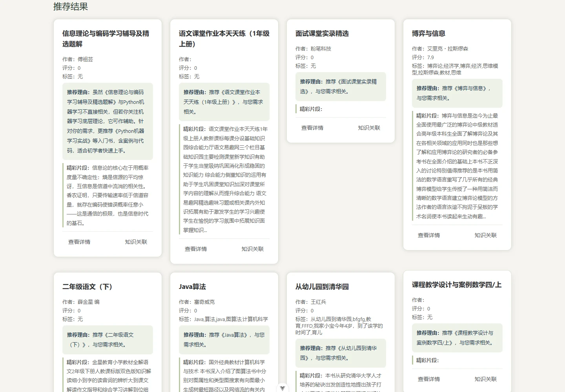565x392 pixels.
Task: Click the 推荐理由 box for 二年级语文（下）
Action: (108, 340)
